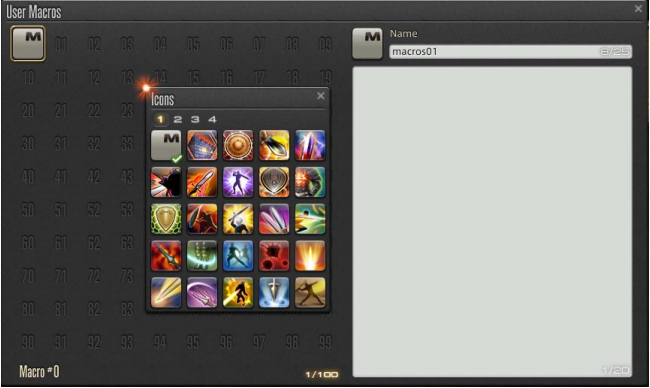Viewport: 650px width, 388px height.
Task: Switch to icon page 4
Action: click(x=212, y=119)
